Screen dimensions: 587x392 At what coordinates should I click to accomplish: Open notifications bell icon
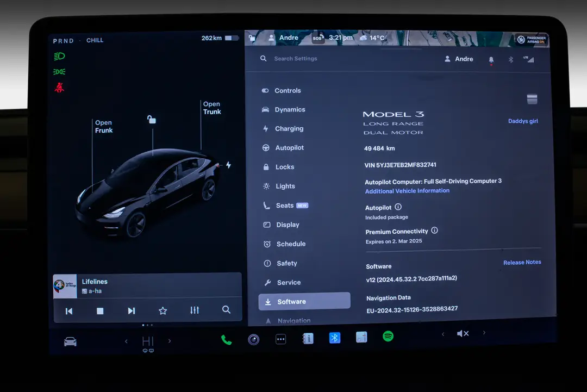pyautogui.click(x=491, y=60)
